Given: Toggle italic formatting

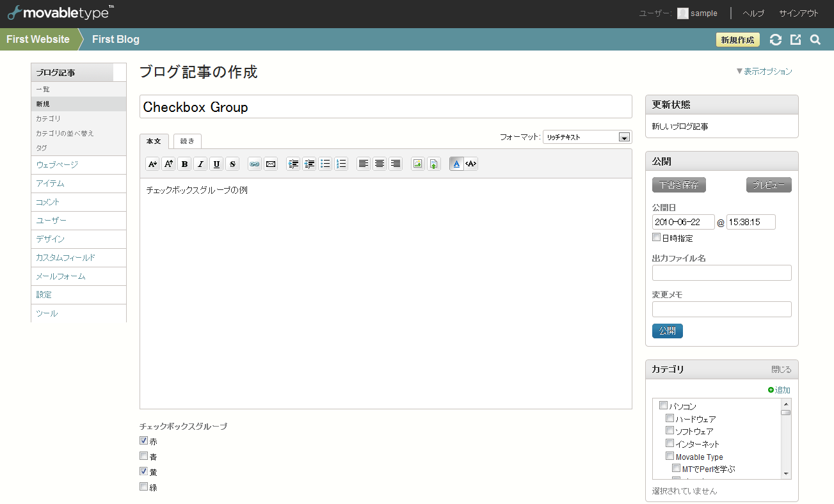Looking at the screenshot, I should [x=200, y=164].
